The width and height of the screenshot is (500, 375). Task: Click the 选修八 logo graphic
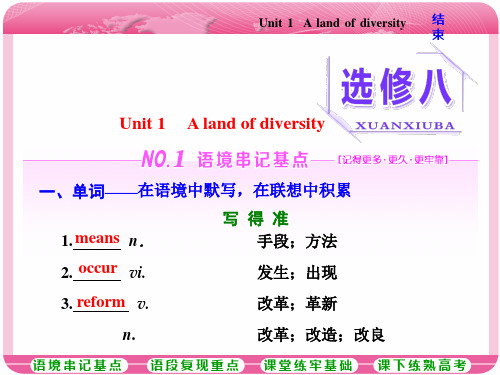[x=397, y=87]
